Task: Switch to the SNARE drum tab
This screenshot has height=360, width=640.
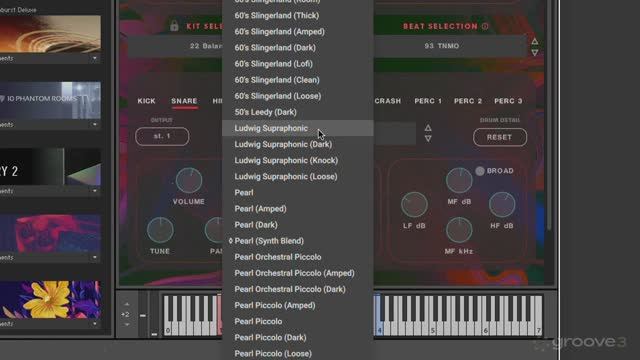Action: click(184, 101)
